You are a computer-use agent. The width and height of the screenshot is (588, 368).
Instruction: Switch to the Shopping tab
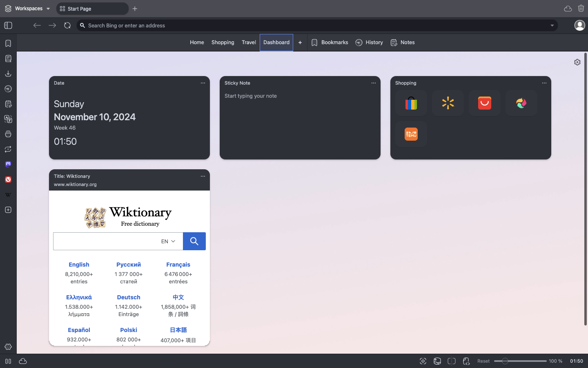(223, 43)
